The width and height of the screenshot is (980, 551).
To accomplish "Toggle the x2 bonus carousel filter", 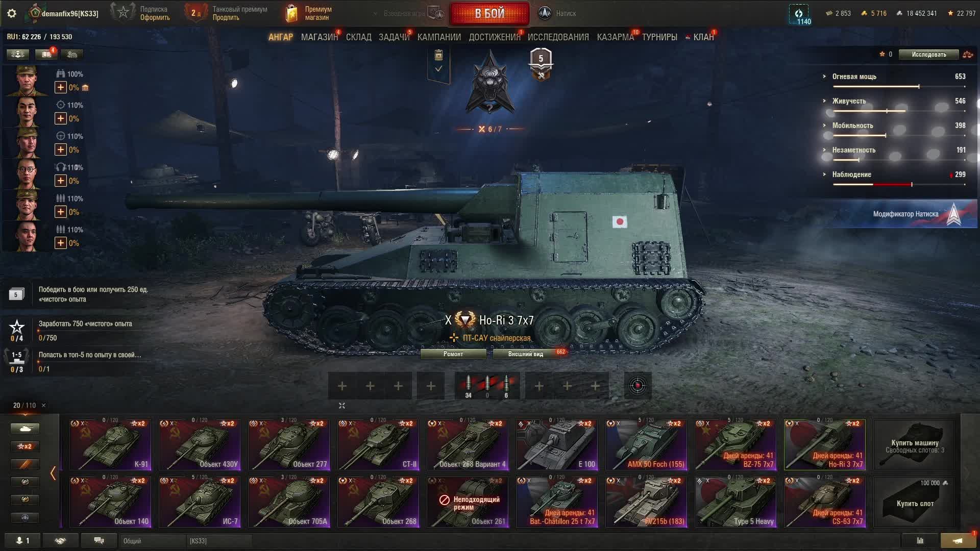I will click(24, 446).
